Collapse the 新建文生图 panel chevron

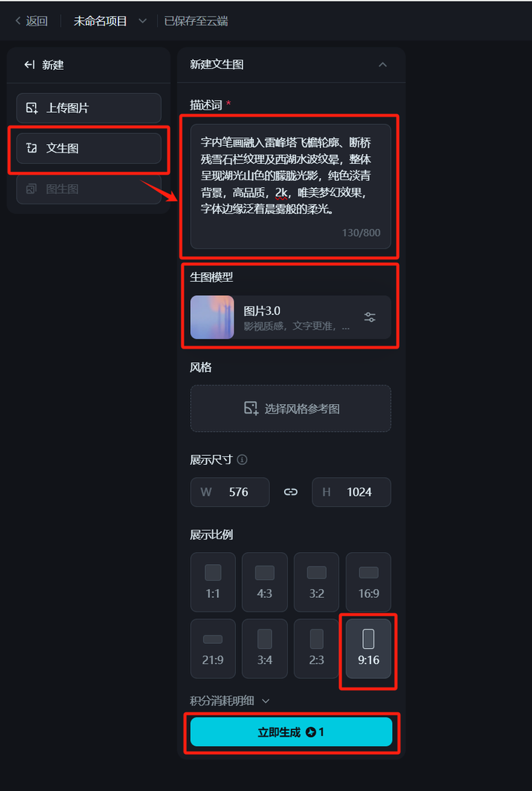(x=382, y=65)
